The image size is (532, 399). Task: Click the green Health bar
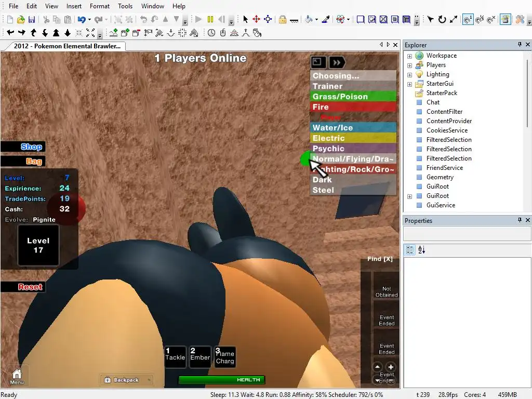click(x=221, y=380)
